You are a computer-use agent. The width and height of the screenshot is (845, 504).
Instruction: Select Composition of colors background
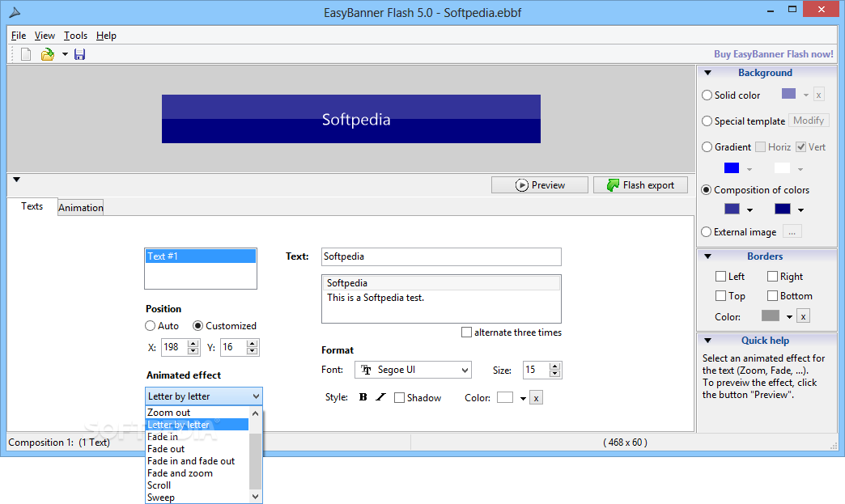706,190
